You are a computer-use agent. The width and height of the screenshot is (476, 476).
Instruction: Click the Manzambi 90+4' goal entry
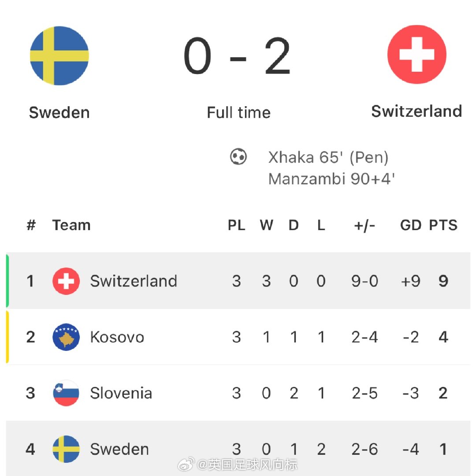[331, 179]
